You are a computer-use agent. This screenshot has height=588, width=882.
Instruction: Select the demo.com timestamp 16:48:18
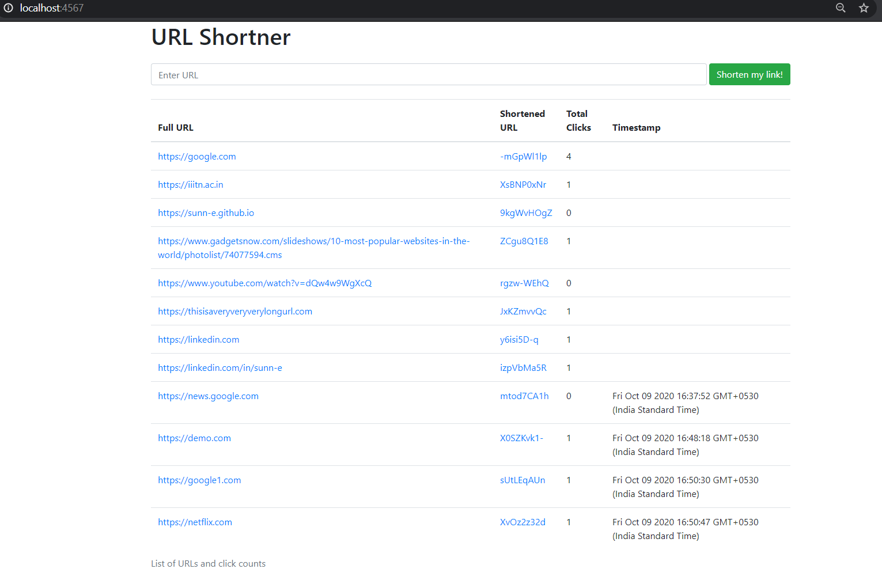coord(686,445)
